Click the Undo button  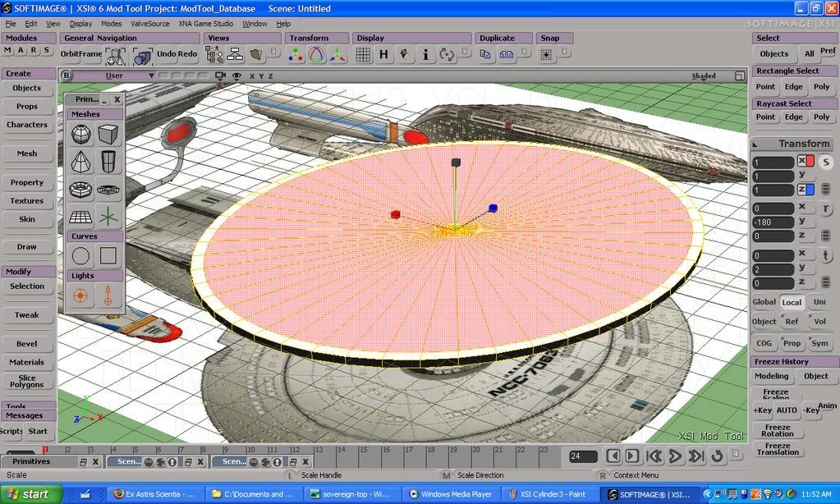coord(166,53)
